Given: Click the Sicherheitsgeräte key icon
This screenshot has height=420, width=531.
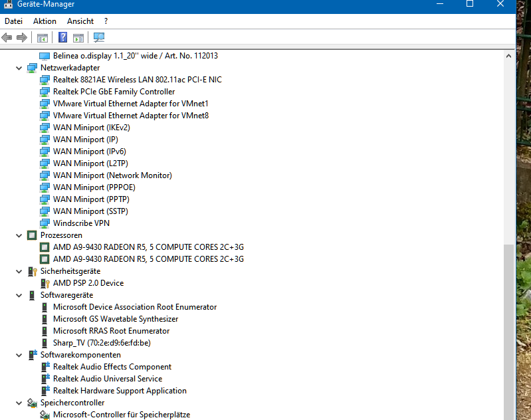Looking at the screenshot, I should [32, 271].
